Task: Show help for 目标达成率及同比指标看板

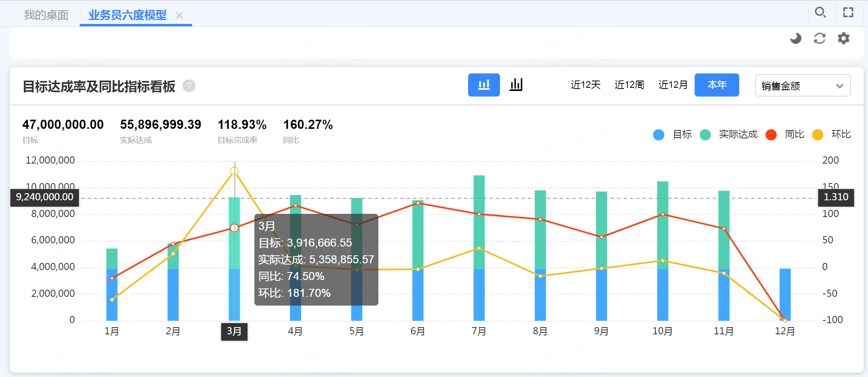Action: (x=189, y=86)
